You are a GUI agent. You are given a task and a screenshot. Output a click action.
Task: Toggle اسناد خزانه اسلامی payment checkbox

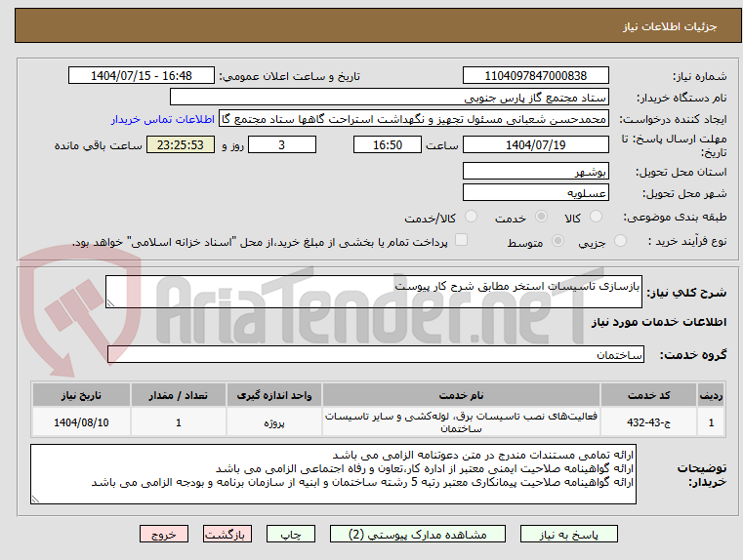(x=461, y=240)
